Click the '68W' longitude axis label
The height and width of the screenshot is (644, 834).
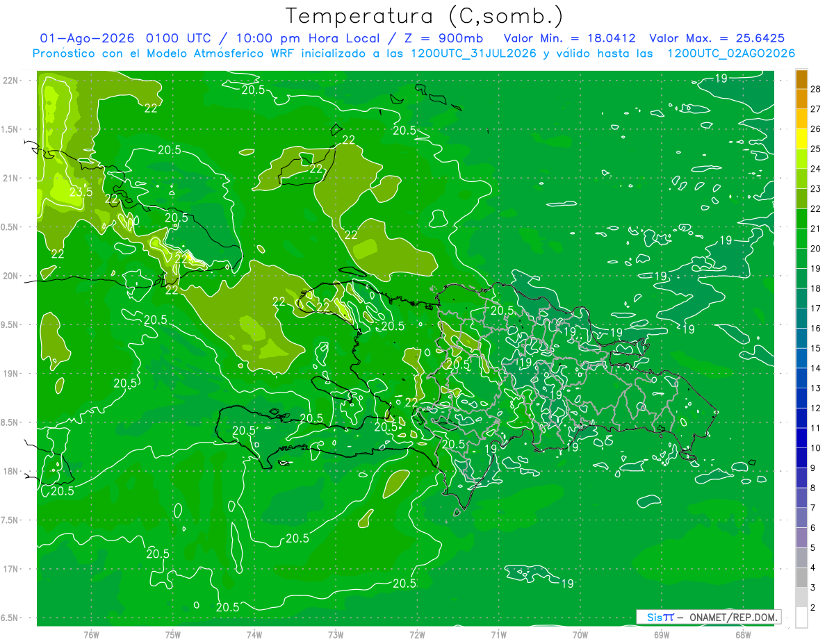[743, 634]
